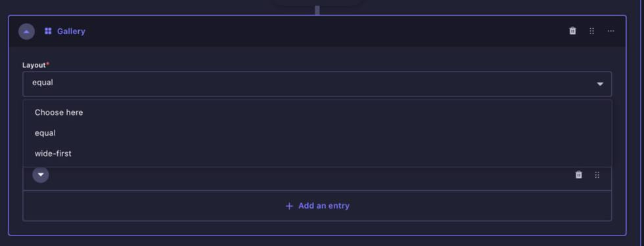Expand the collapsed gallery entry row
This screenshot has height=246, width=644.
click(41, 174)
